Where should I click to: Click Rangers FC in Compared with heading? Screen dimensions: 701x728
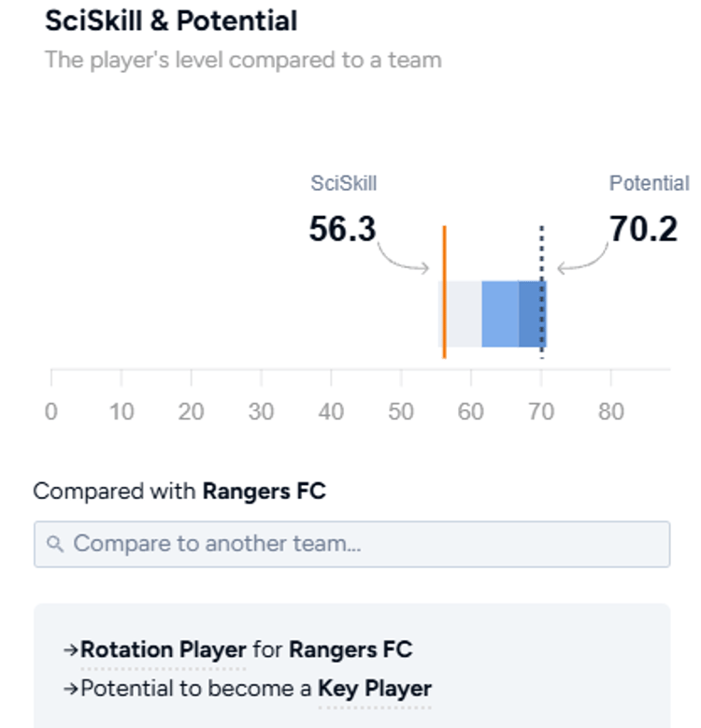[264, 491]
